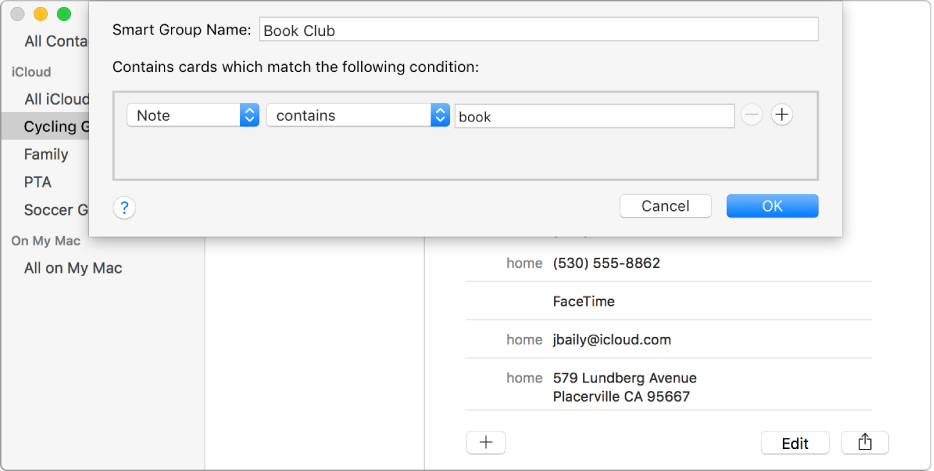Click the condition value text field
Screen dimensions: 934x471
(595, 116)
